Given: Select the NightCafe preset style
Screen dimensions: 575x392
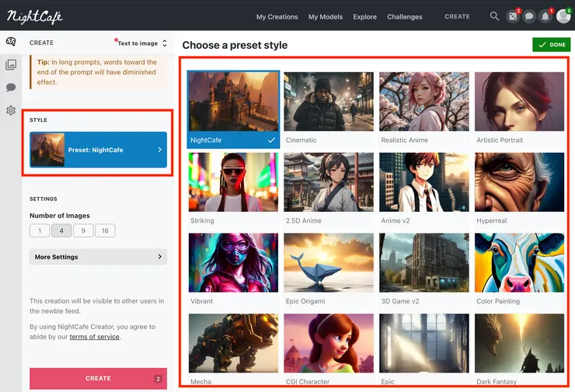Looking at the screenshot, I should pyautogui.click(x=233, y=109).
